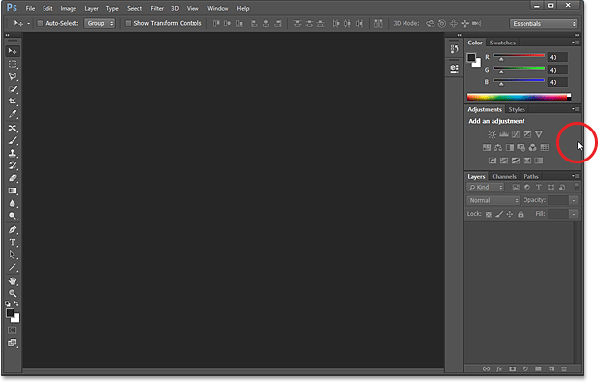Click the G value input field

tap(558, 70)
